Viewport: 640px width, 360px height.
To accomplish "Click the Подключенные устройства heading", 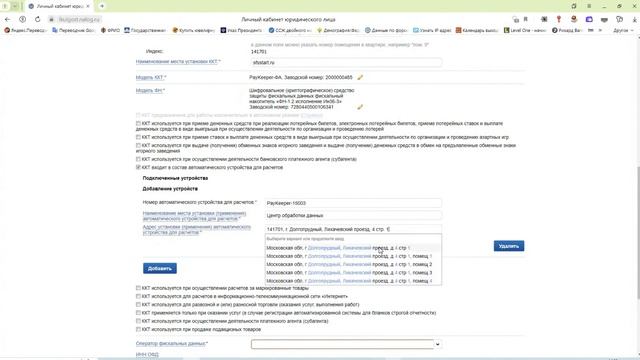I will (175, 178).
